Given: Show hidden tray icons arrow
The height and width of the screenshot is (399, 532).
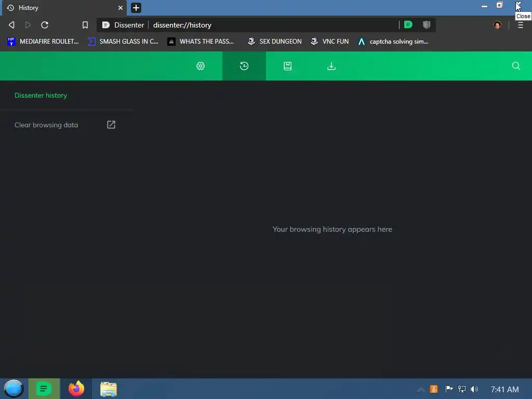Looking at the screenshot, I should (x=421, y=390).
